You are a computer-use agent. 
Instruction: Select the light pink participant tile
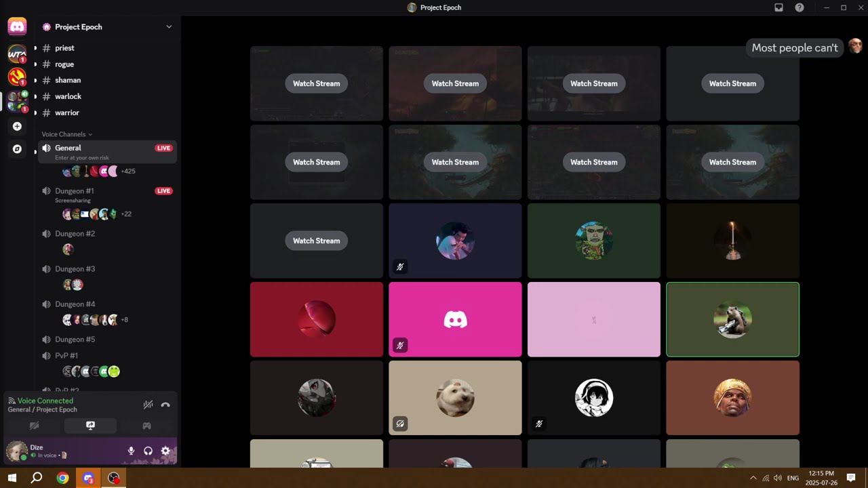[593, 319]
